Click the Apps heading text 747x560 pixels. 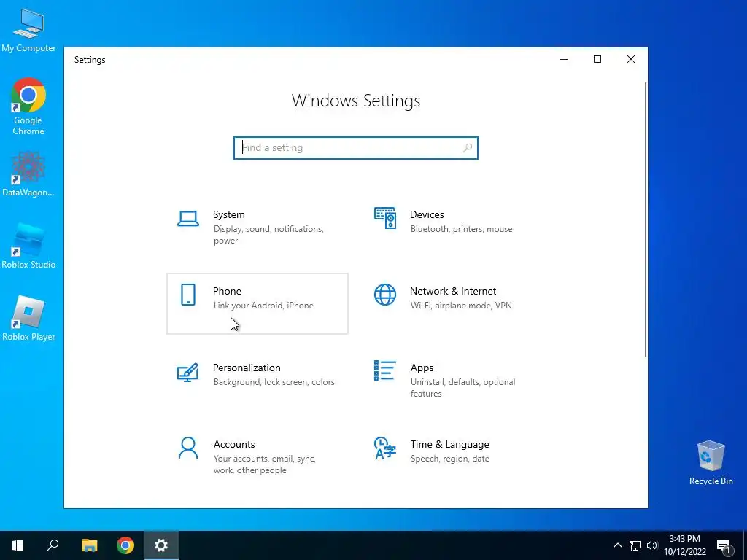422,367
